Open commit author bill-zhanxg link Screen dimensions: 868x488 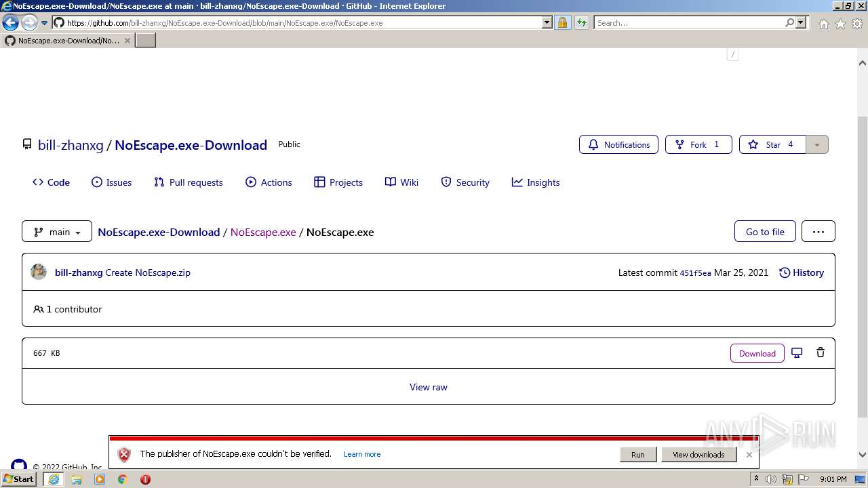(x=79, y=272)
